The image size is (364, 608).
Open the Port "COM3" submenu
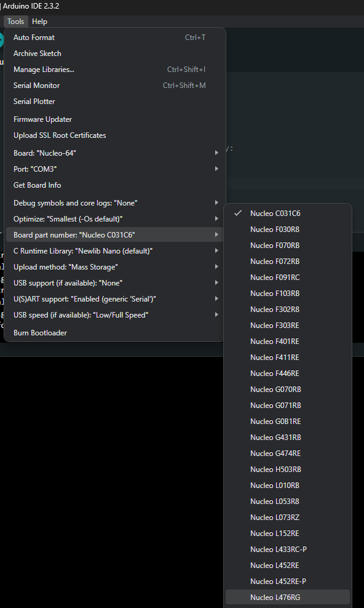[114, 169]
